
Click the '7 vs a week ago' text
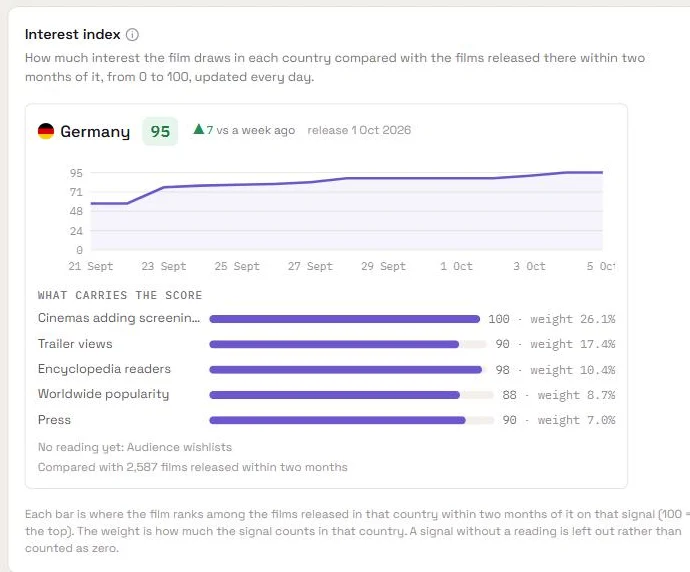pyautogui.click(x=250, y=130)
